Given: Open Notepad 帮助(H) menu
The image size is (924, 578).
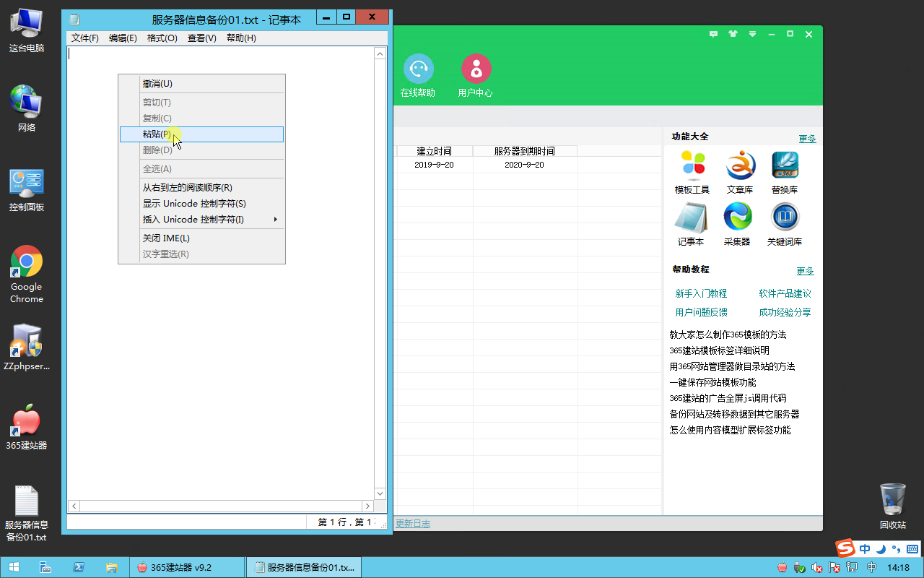Looking at the screenshot, I should tap(241, 38).
